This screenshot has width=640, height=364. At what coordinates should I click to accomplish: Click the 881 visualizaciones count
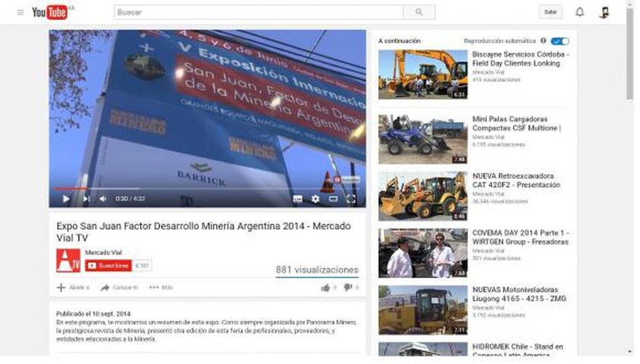317,270
